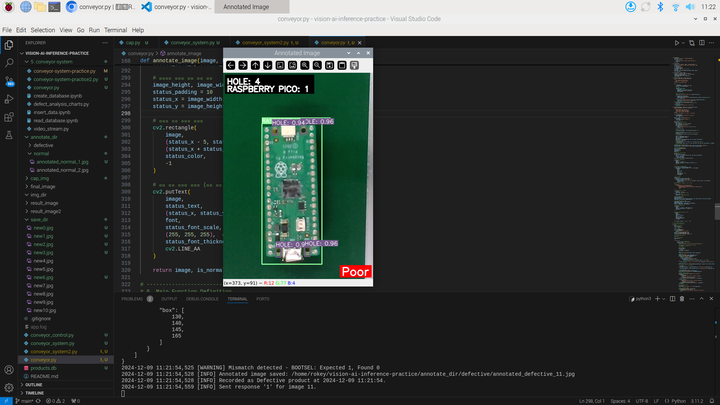Split the terminal pane
Image resolution: width=720 pixels, height=405 pixels.
pyautogui.click(x=672, y=299)
